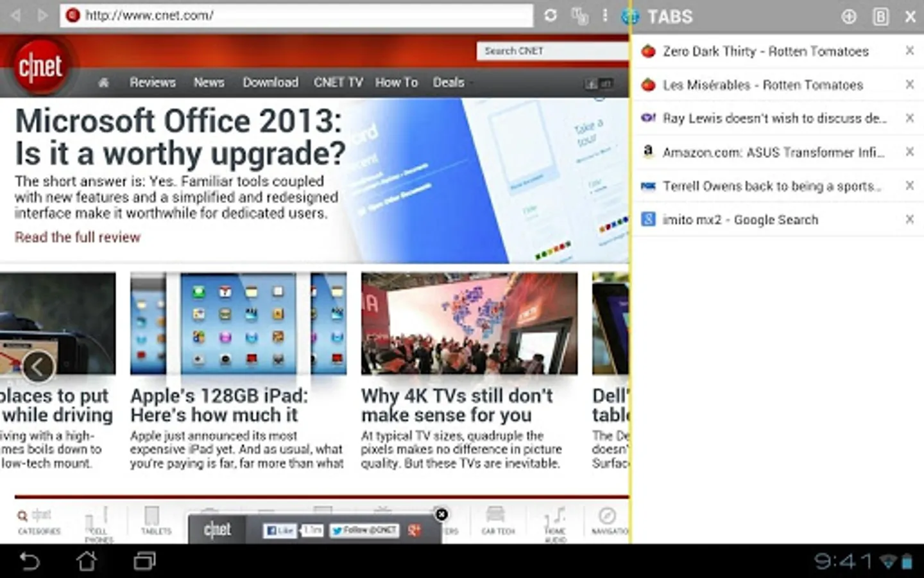Close the Zero Dark Thirty tab

pyautogui.click(x=909, y=50)
